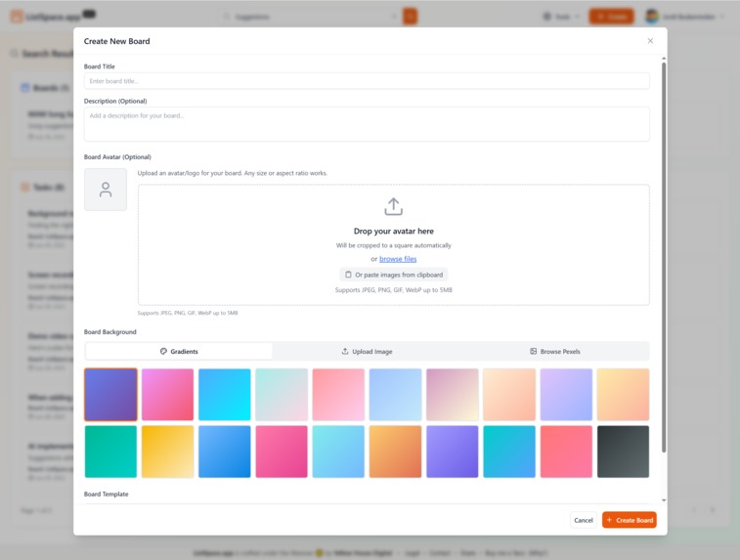Click the upload arrow icon in the avatar drop zone
The width and height of the screenshot is (740, 560).
[x=393, y=206]
